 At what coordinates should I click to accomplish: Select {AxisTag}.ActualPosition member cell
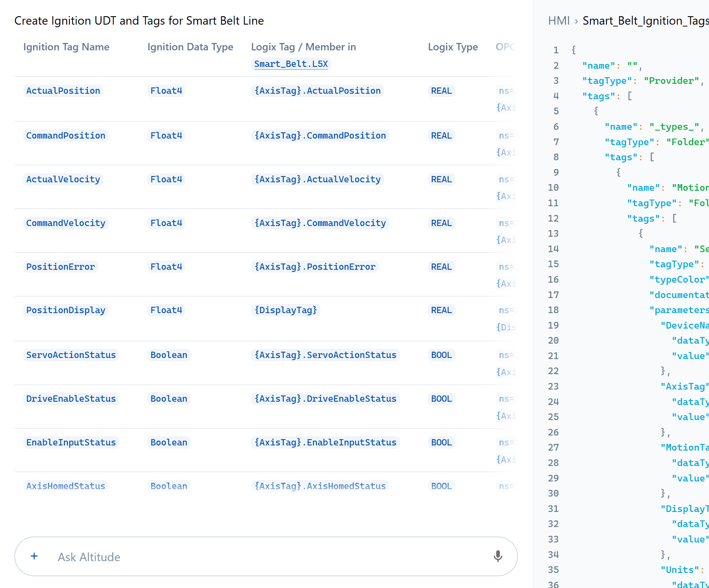pos(318,91)
